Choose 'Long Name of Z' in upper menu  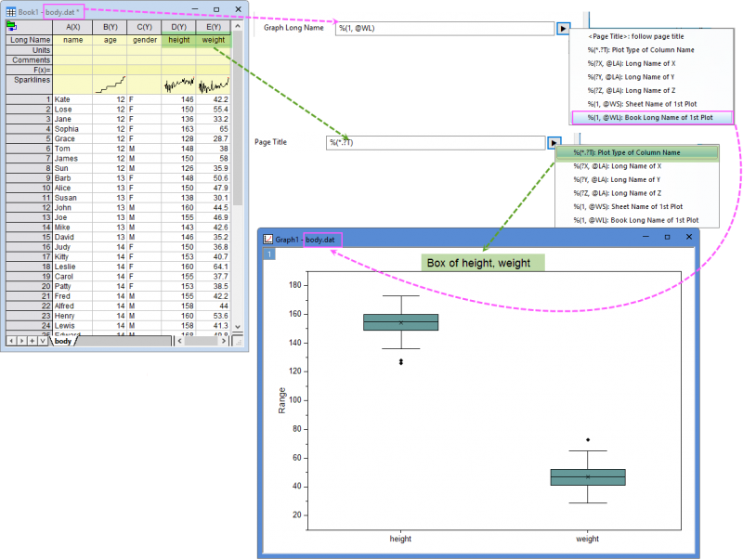pos(632,90)
